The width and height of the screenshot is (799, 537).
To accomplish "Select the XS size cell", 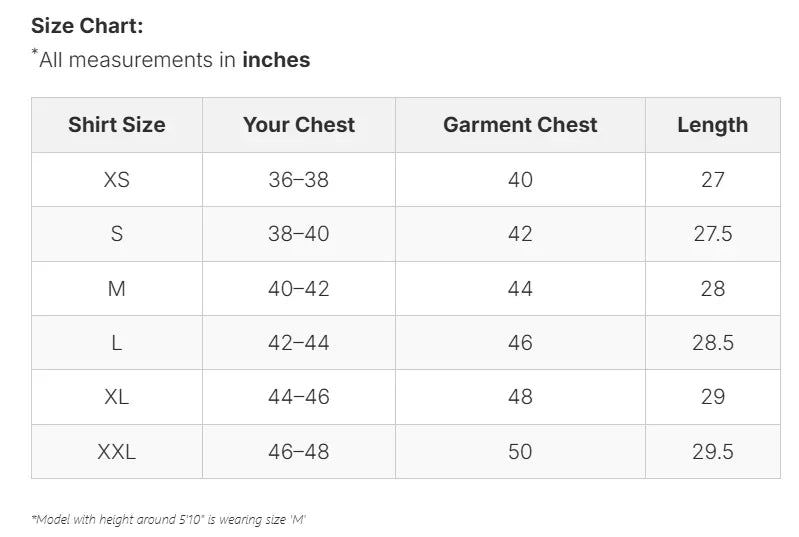I will click(117, 180).
